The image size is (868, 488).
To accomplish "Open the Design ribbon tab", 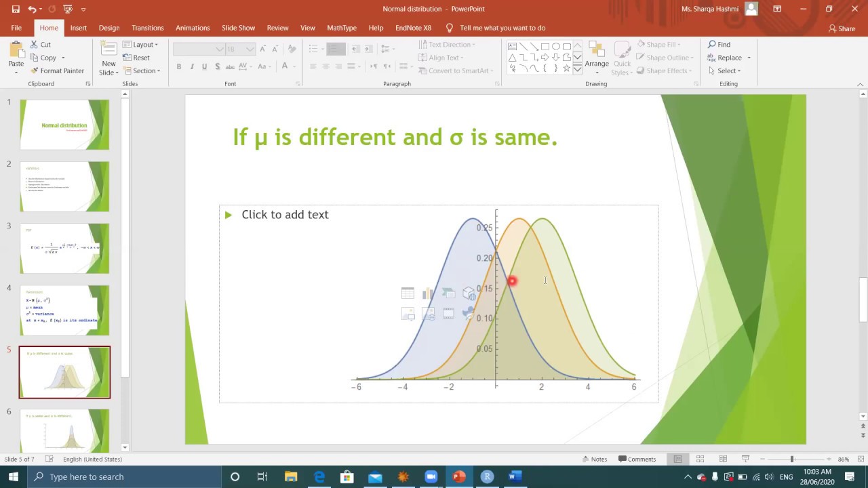I will [x=108, y=28].
